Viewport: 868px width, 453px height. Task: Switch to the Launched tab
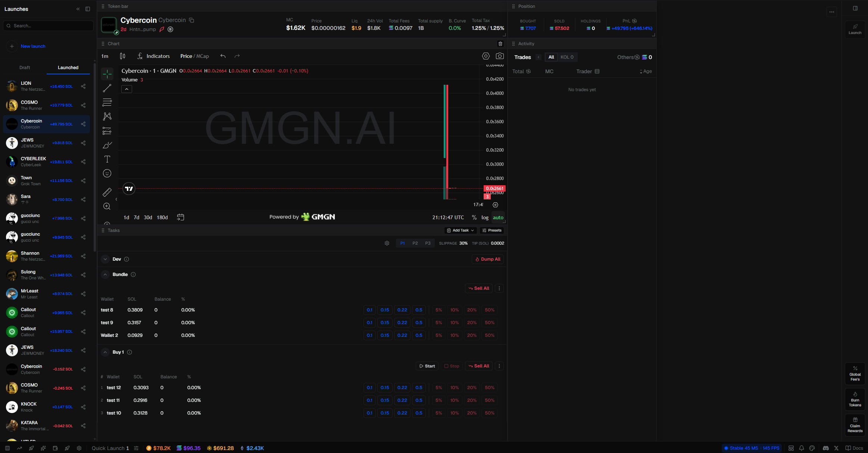[x=68, y=68]
